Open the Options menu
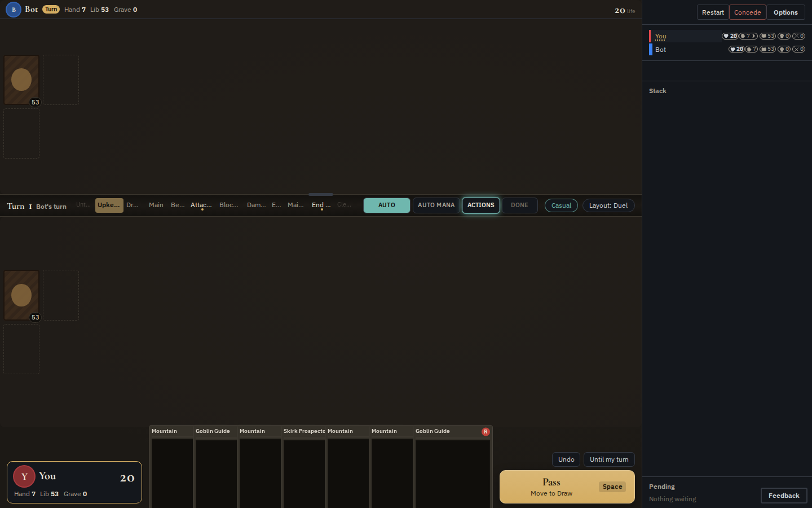This screenshot has height=508, width=812. (x=785, y=12)
